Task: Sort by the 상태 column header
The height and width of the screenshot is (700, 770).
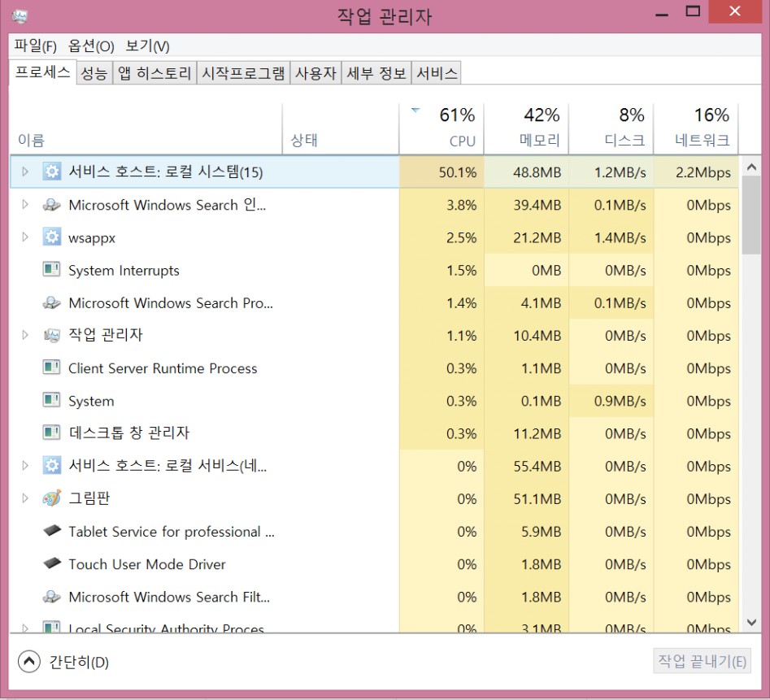Action: tap(341, 128)
